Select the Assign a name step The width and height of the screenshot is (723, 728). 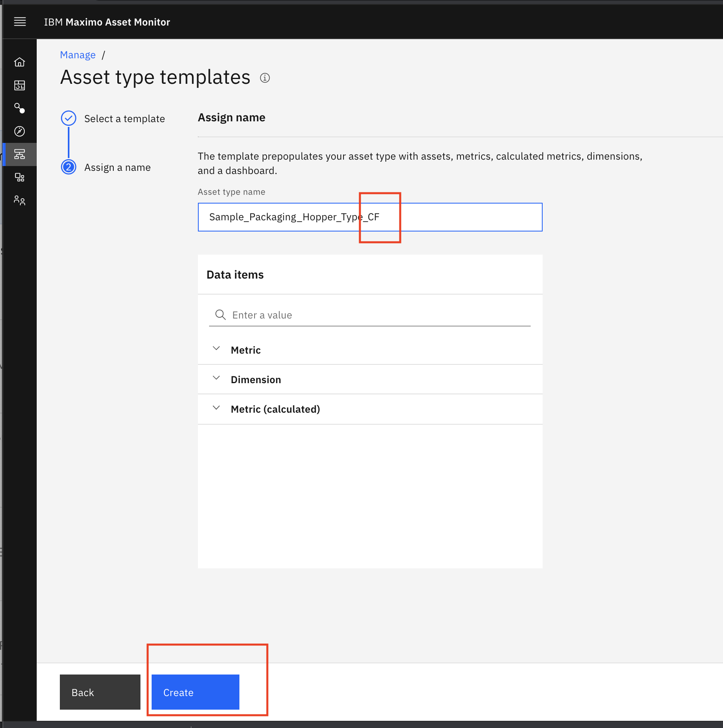click(x=117, y=168)
